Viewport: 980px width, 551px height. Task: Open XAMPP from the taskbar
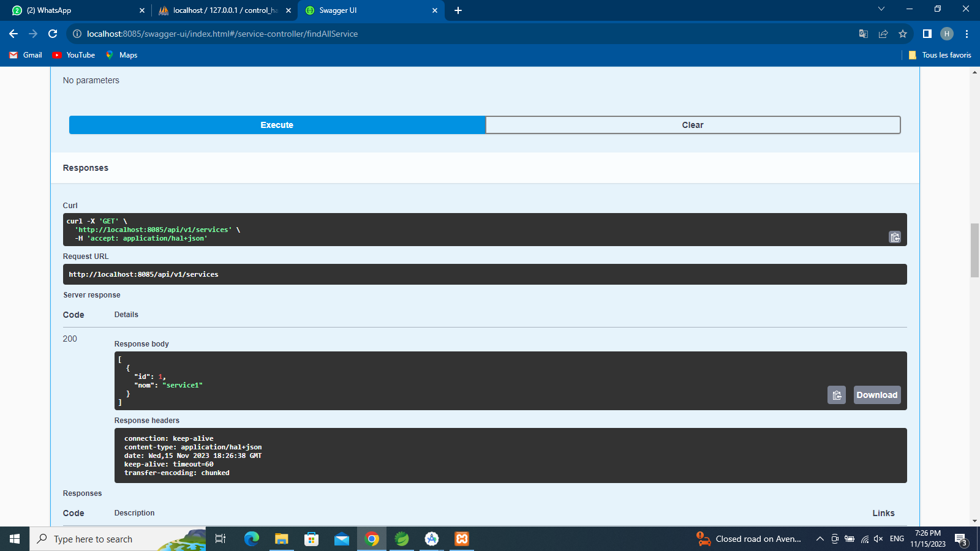coord(461,539)
